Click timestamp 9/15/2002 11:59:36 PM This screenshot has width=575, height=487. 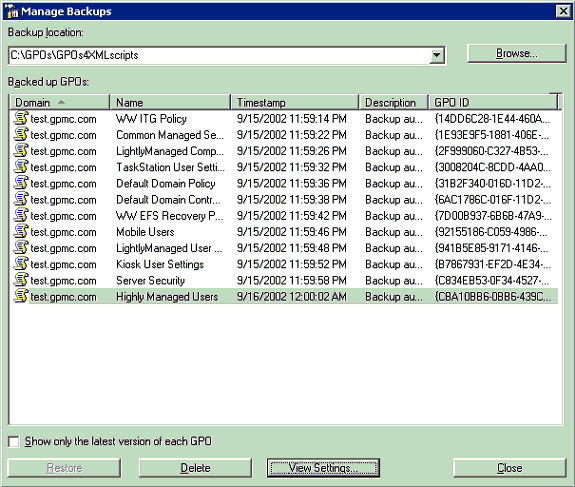point(292,183)
